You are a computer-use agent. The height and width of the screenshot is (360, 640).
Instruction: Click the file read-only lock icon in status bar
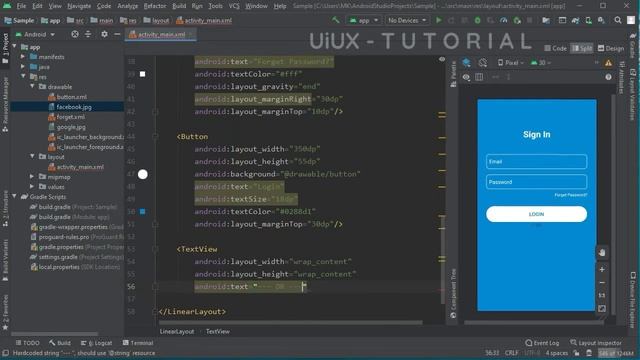tap(576, 353)
